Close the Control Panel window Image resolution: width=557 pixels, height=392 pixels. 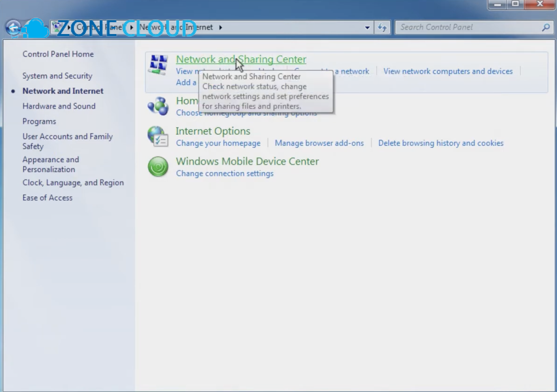[x=540, y=4]
